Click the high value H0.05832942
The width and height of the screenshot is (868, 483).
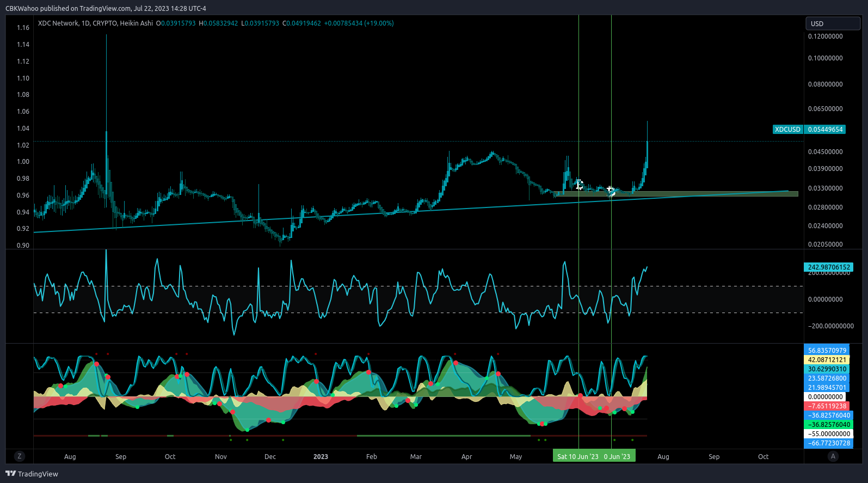(218, 23)
